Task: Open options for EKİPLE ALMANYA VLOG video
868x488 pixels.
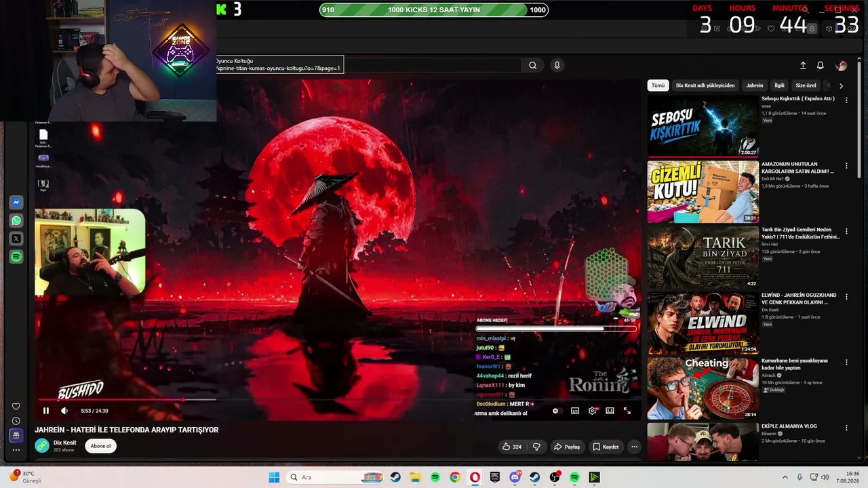Action: (x=846, y=428)
